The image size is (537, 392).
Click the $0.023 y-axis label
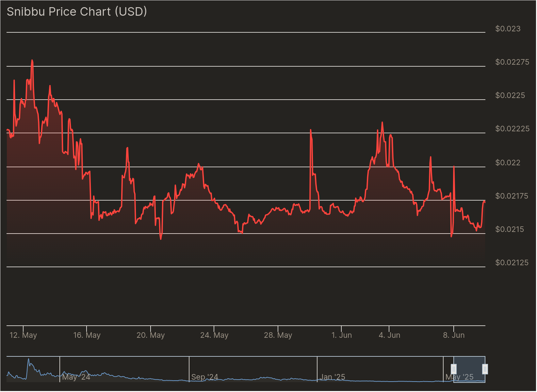pos(508,29)
